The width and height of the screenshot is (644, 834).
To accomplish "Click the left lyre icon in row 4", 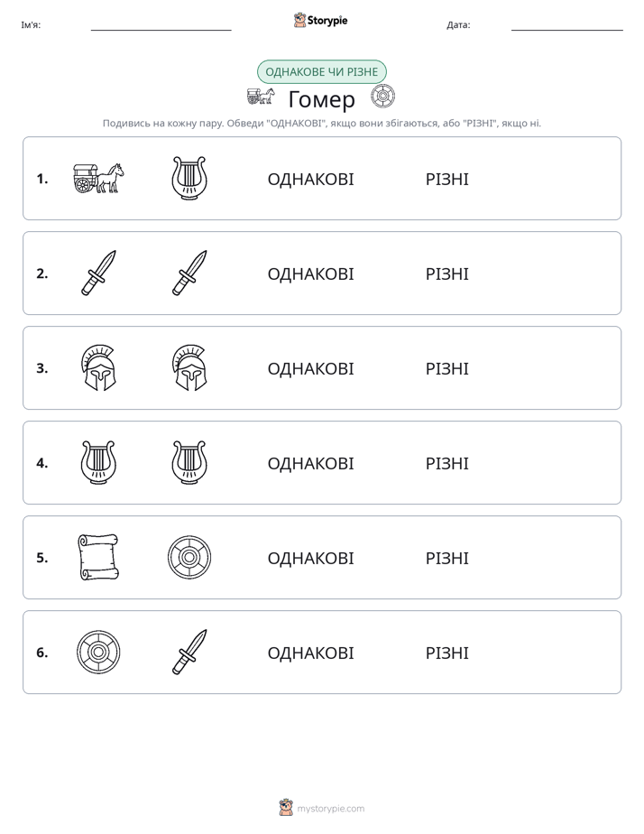I will 98,462.
